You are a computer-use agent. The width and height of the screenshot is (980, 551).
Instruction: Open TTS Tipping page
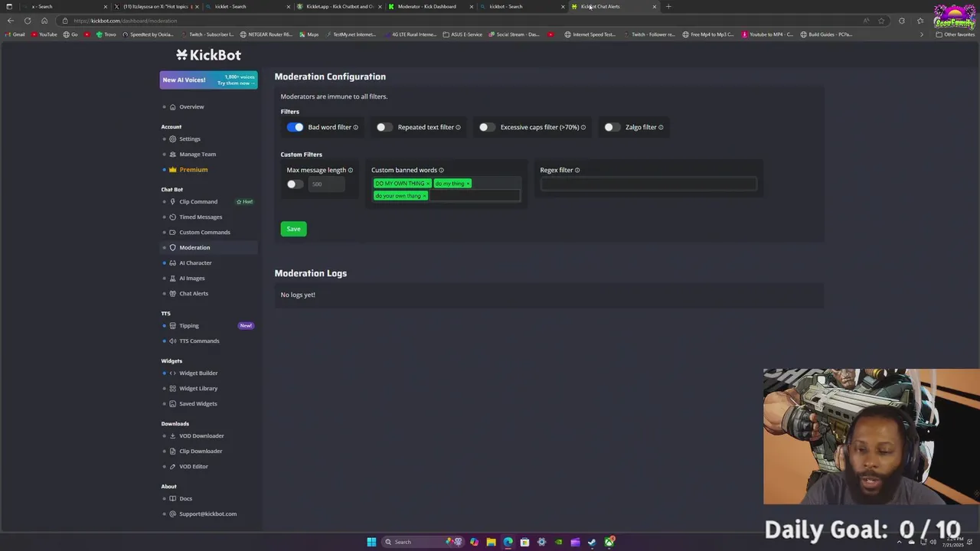tap(188, 326)
